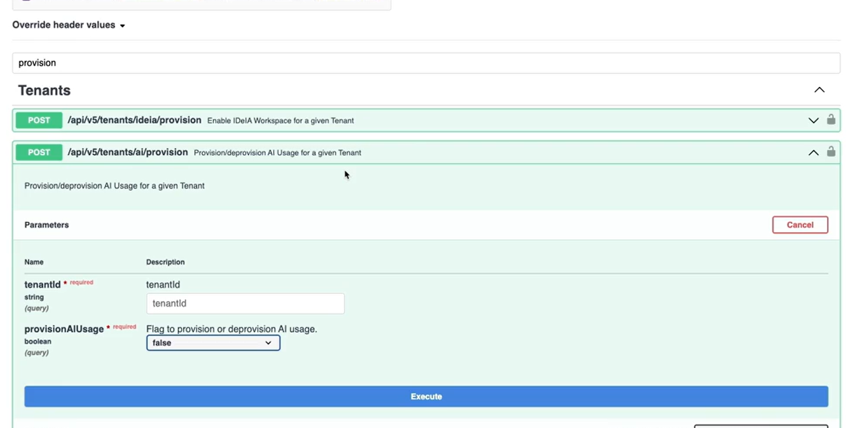This screenshot has width=868, height=428.
Task: Open the provisionAIUsage false dropdown
Action: (213, 343)
